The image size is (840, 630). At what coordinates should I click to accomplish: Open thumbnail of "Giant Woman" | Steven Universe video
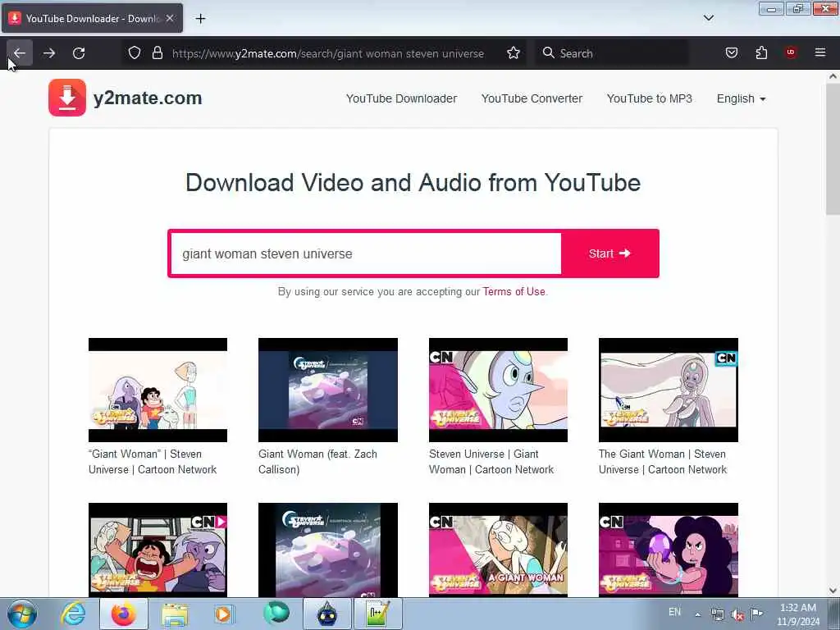tap(157, 390)
